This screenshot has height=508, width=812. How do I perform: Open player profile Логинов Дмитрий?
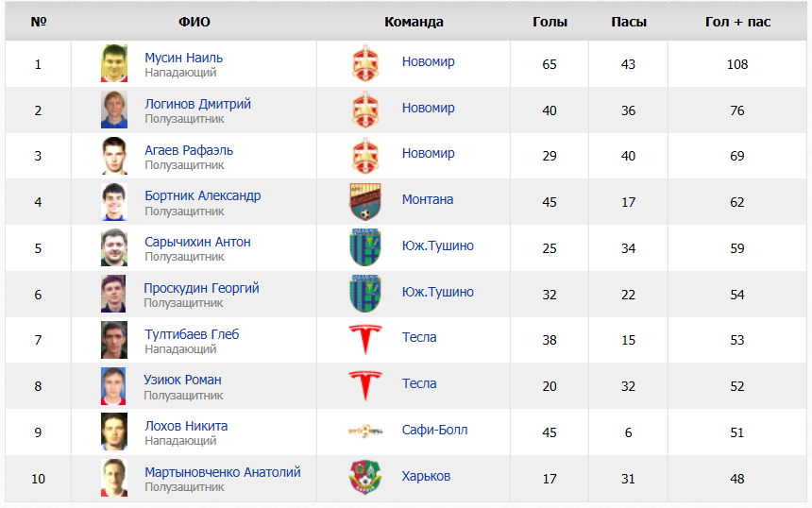pos(198,104)
